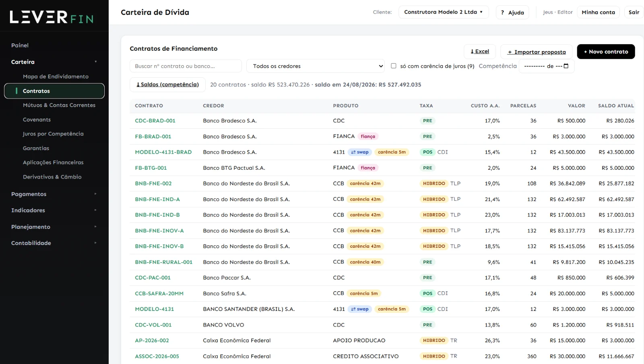Open Mútuos & Contas Correntes

point(59,105)
